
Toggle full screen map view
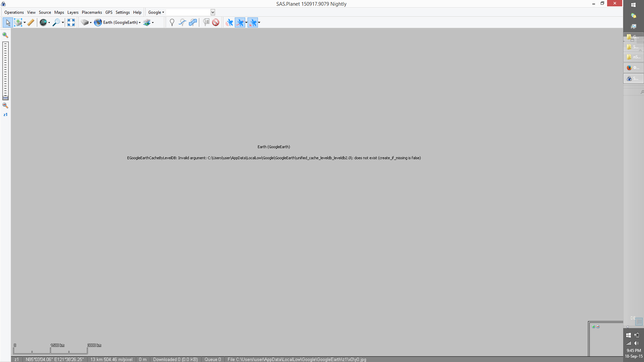coord(71,22)
